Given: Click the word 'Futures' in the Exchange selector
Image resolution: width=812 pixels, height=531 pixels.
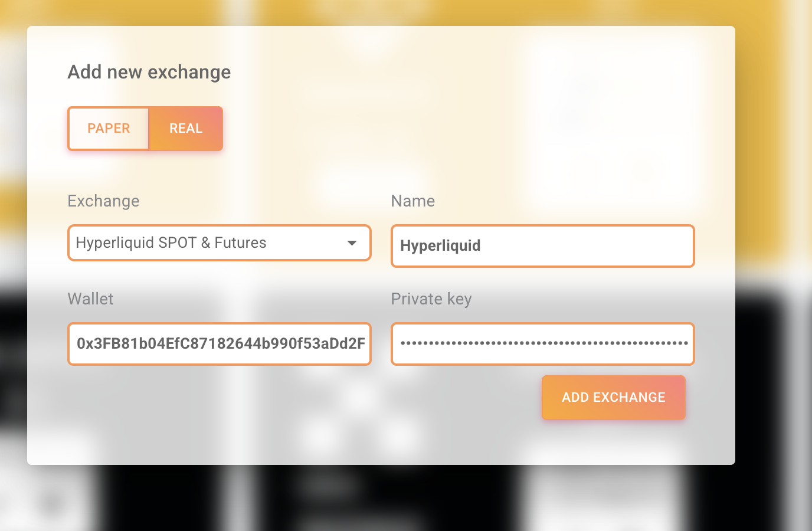Looking at the screenshot, I should click(x=240, y=243).
